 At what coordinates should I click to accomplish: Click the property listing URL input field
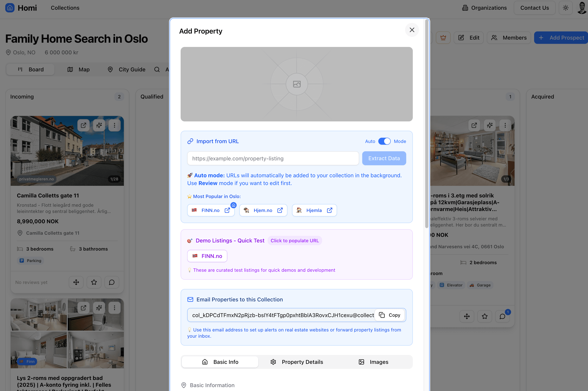point(272,158)
